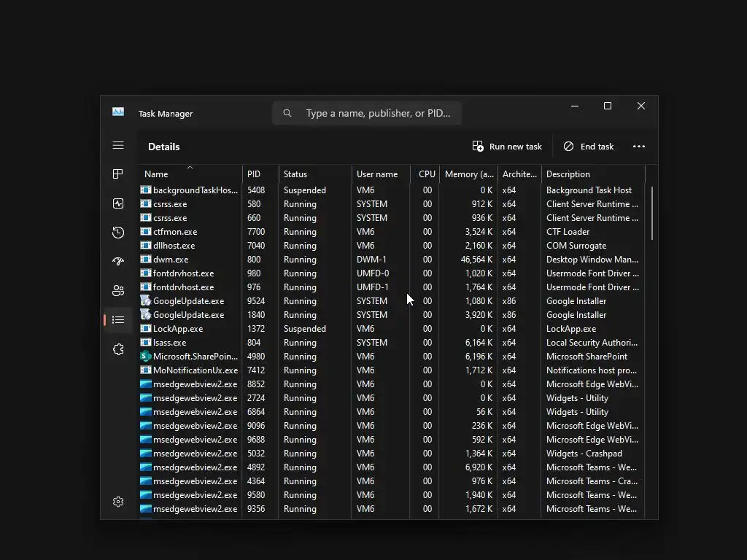
Task: Minimize the Task Manager window
Action: (575, 106)
